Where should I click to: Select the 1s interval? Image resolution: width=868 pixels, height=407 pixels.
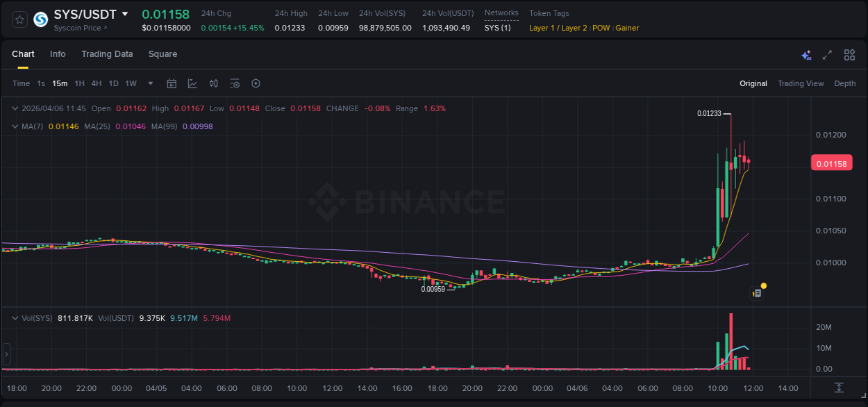[41, 83]
